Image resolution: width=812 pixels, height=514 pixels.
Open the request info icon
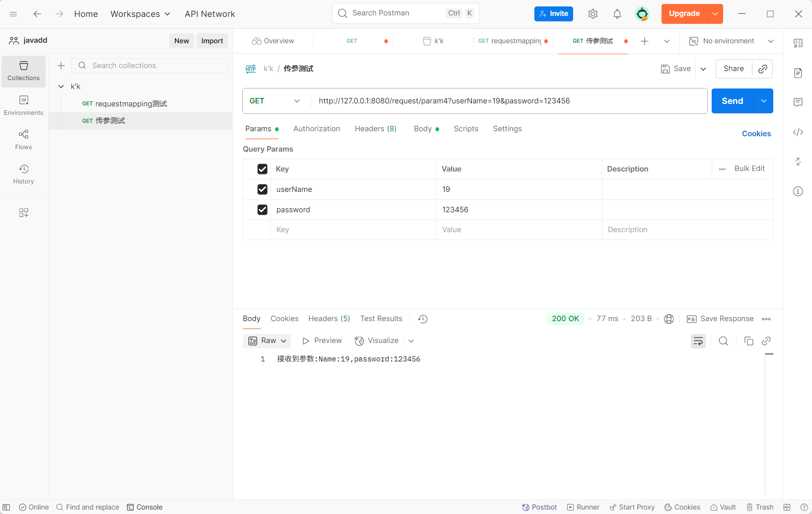798,191
